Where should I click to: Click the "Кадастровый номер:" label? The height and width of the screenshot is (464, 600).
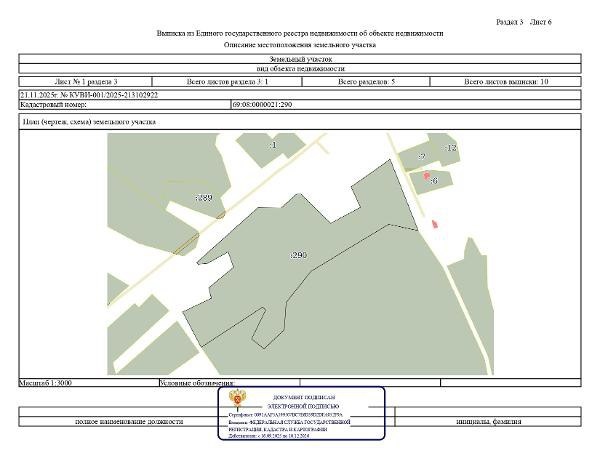coord(54,104)
